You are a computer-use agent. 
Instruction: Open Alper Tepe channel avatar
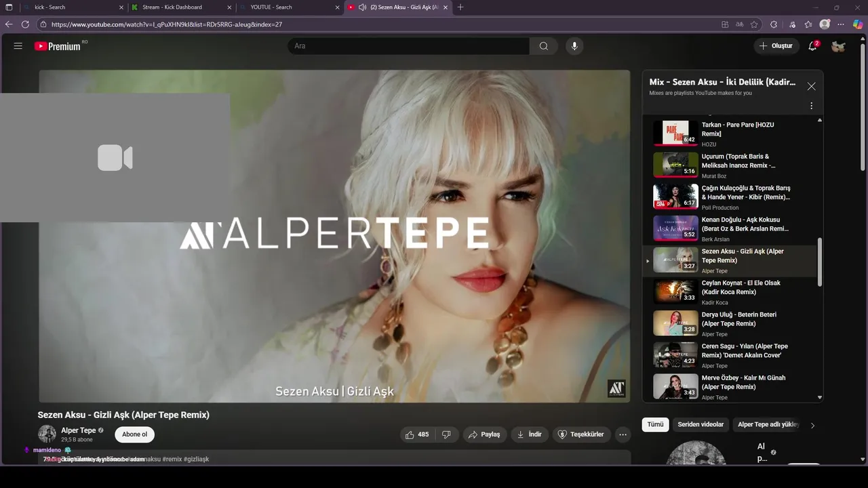click(47, 434)
